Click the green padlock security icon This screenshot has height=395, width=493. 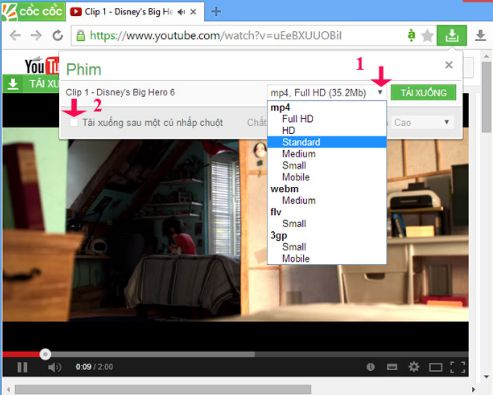[x=80, y=36]
